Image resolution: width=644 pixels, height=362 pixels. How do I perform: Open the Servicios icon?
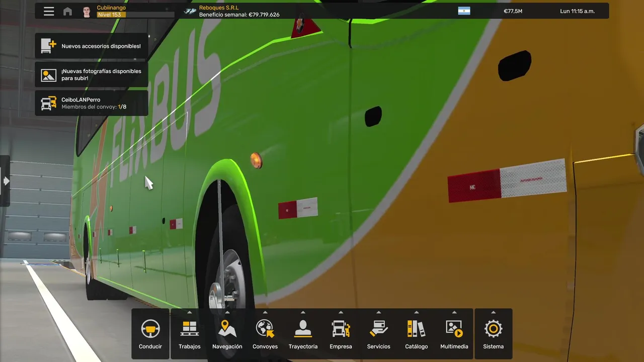tap(378, 329)
